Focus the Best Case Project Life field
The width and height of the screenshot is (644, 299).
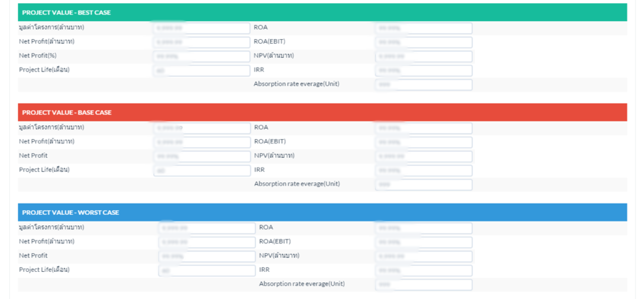(x=202, y=71)
